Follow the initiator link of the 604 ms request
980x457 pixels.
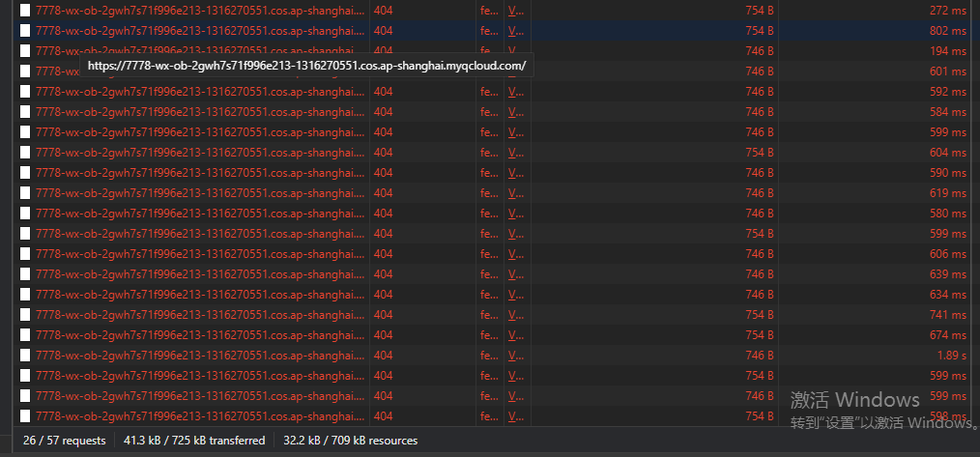pos(516,153)
